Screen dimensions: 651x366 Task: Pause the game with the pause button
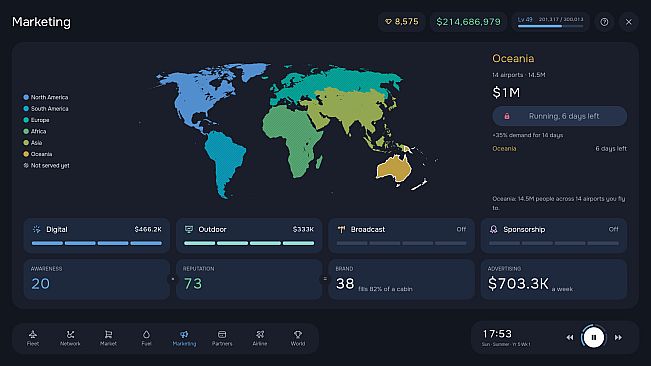point(594,337)
